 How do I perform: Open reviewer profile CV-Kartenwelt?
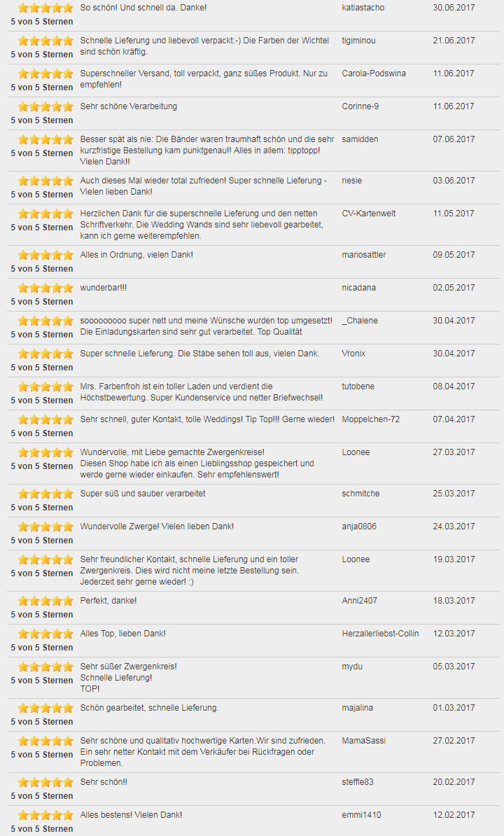tap(369, 214)
